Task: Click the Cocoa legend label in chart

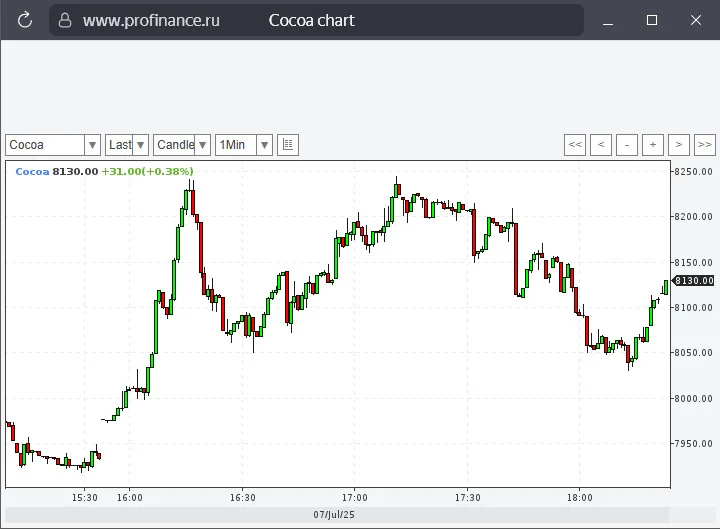Action: coord(32,172)
